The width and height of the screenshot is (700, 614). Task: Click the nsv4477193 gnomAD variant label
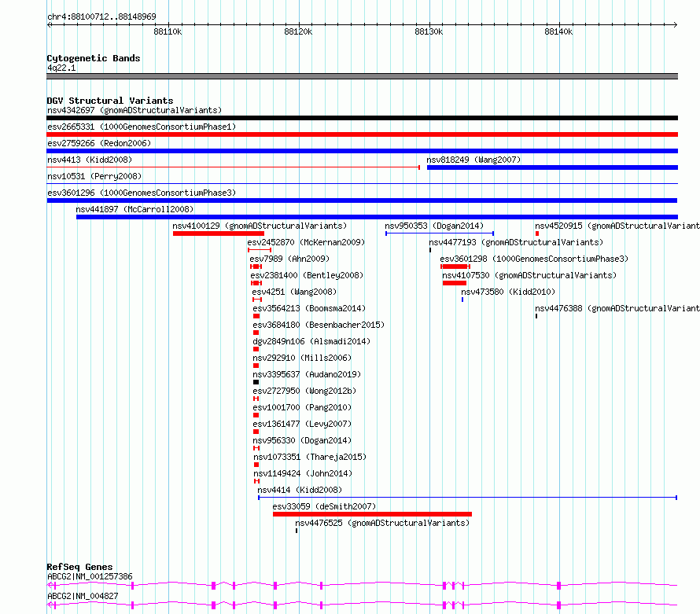tap(516, 242)
